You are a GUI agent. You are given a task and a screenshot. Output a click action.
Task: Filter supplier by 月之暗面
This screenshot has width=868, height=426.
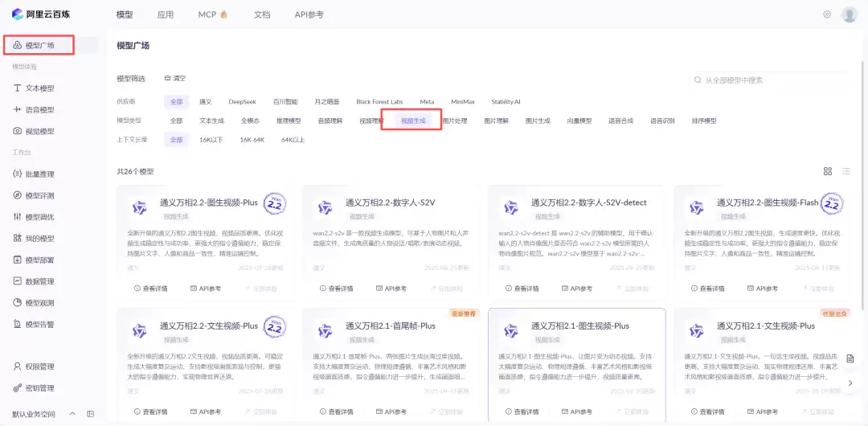point(327,102)
